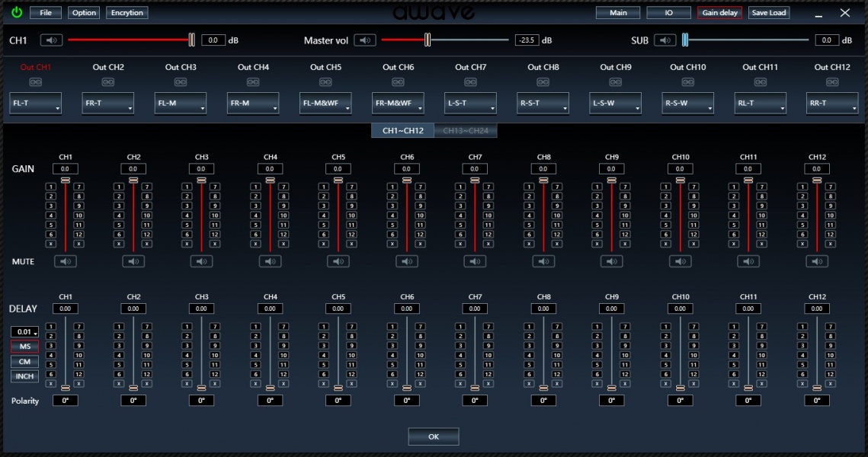The width and height of the screenshot is (868, 457).
Task: Click link icon under Out CH4
Action: pyautogui.click(x=253, y=82)
